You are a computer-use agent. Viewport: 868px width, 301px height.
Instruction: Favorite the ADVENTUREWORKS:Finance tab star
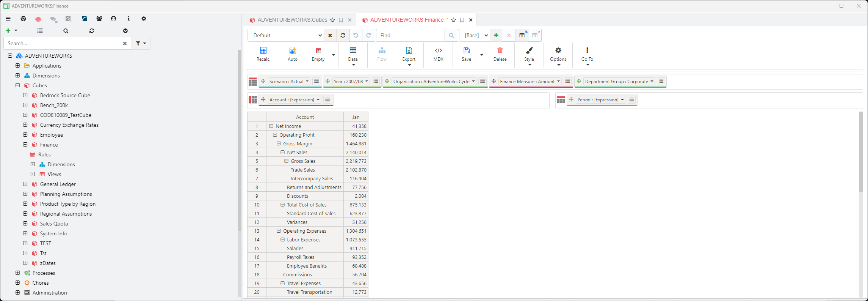[454, 20]
